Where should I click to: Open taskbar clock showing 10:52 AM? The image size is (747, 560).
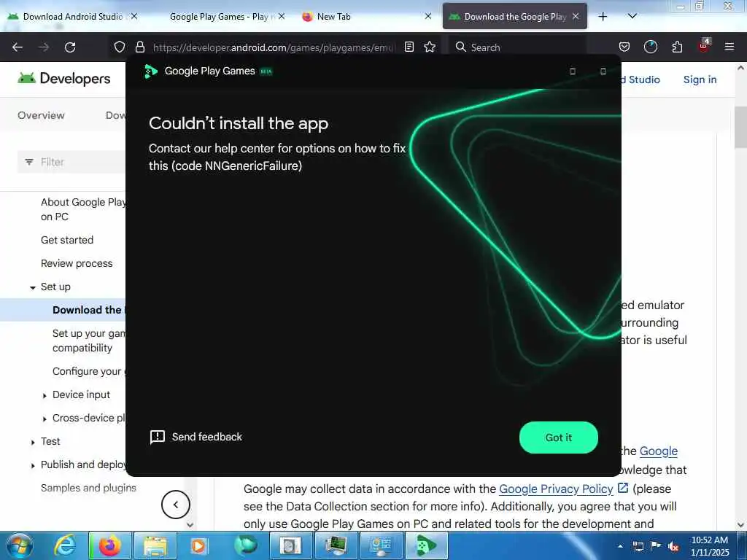coord(709,545)
